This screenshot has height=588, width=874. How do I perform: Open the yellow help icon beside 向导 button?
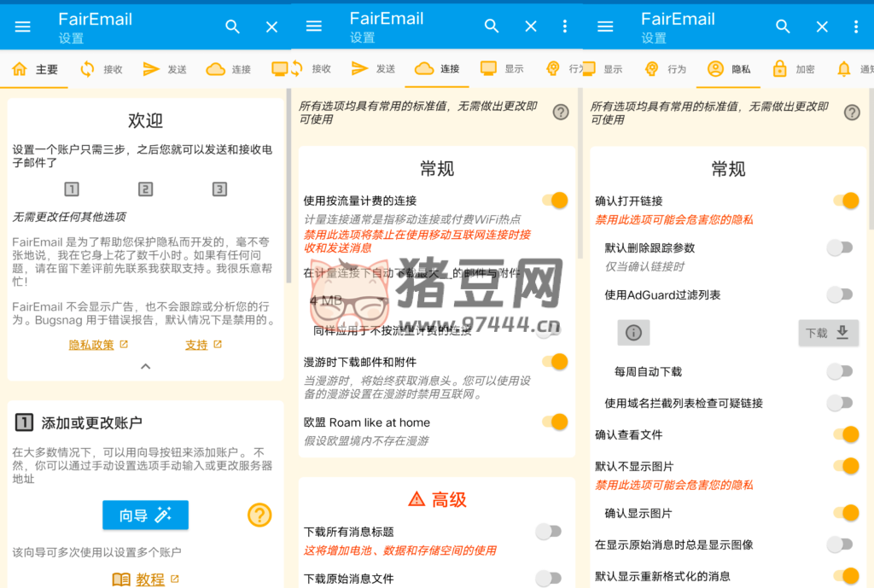point(259,515)
